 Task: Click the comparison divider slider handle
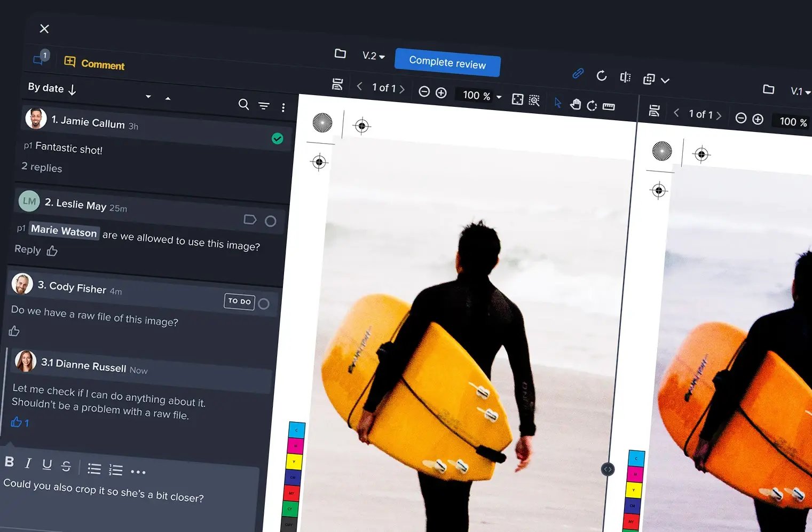(608, 469)
